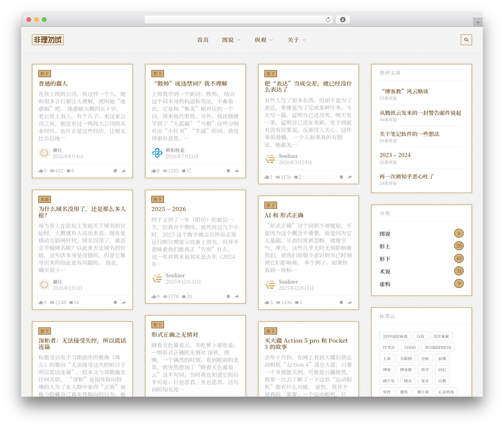504x427 pixels.
Task: Click the browser address bar
Action: coord(238,20)
